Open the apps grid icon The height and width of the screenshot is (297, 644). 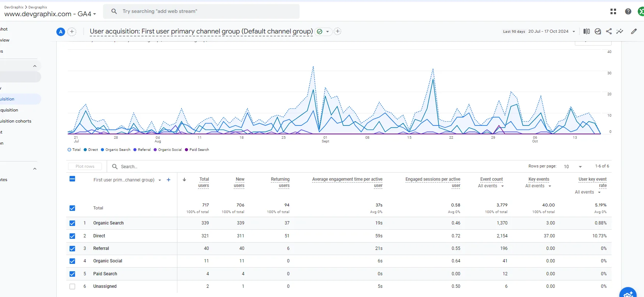pyautogui.click(x=613, y=12)
